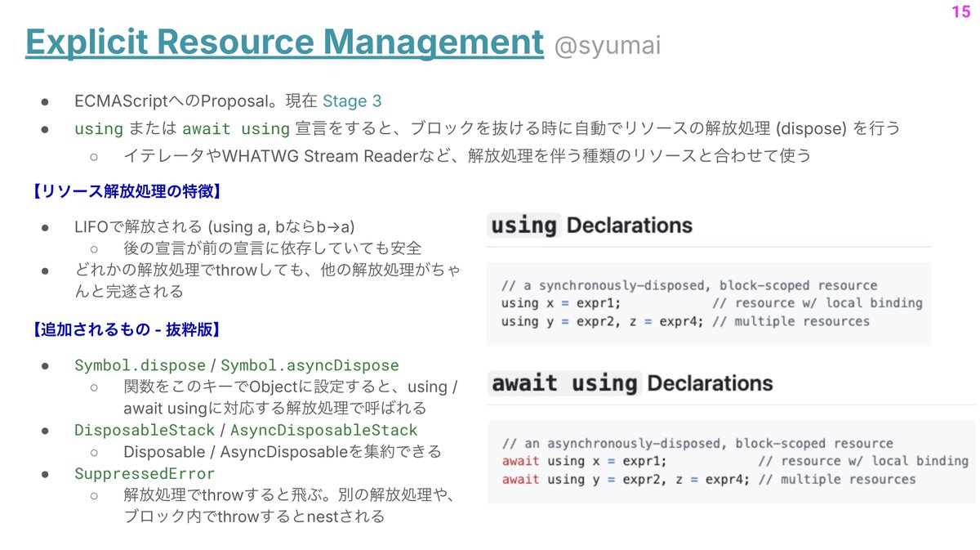Screen dimensions: 980x550
Task: Click the 'Symbol.dispose' code text
Action: click(142, 365)
